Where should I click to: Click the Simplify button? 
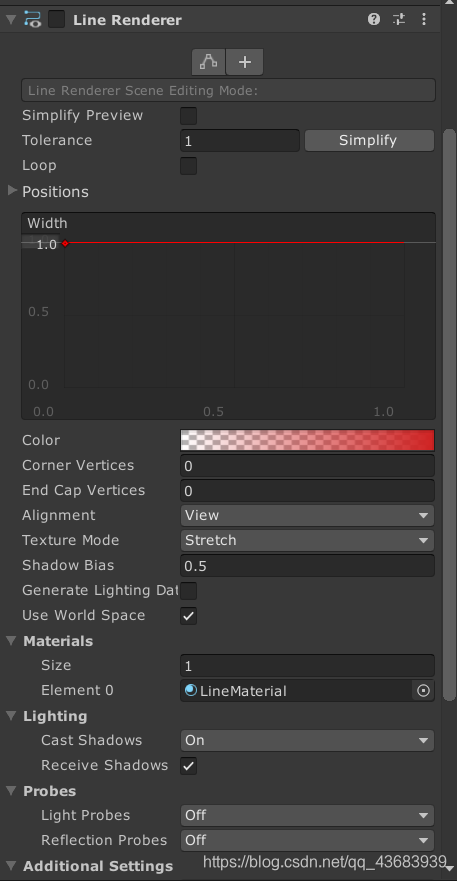[369, 140]
